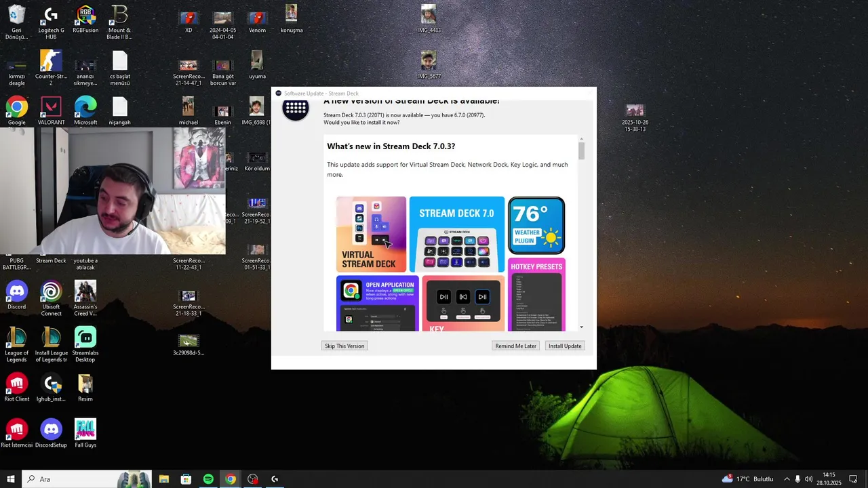Select the lghub_inst installer icon
This screenshot has height=488, width=868.
coord(51,388)
